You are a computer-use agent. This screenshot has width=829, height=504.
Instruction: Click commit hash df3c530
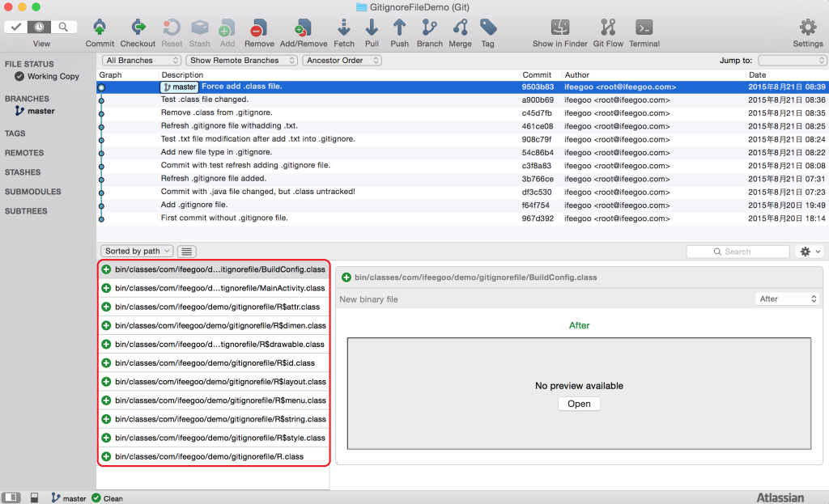pos(537,193)
